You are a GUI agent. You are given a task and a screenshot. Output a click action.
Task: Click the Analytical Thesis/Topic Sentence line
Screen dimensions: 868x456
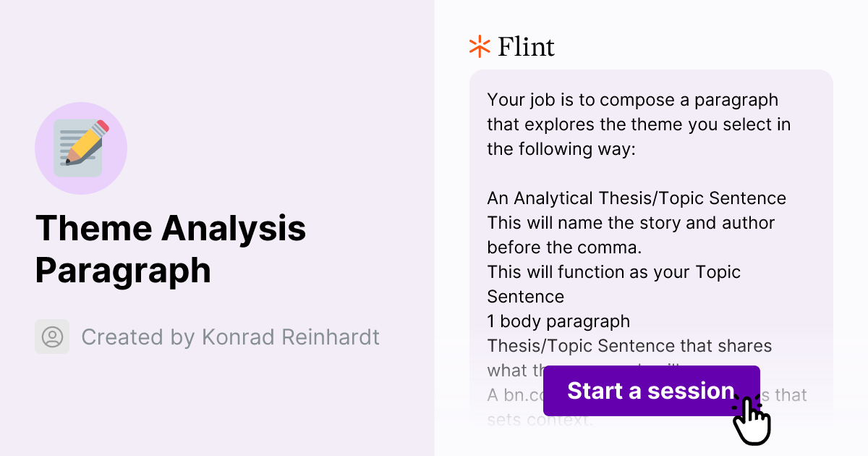click(x=636, y=198)
